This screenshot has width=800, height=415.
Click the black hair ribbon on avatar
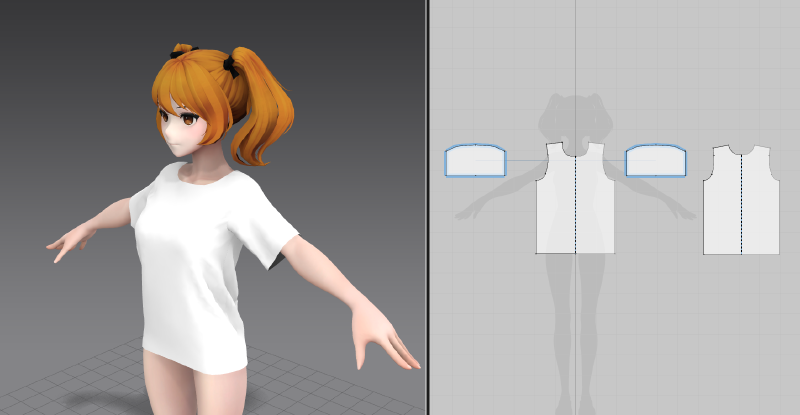tap(229, 66)
